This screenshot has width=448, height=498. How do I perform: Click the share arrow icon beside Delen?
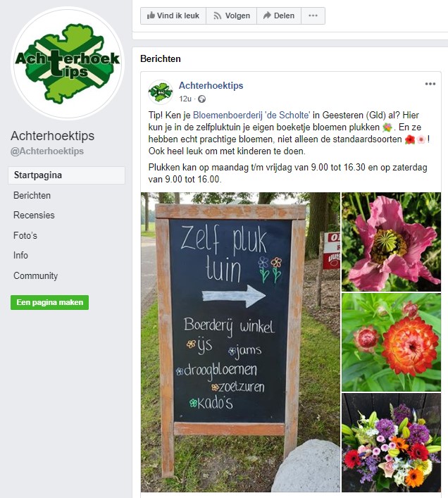coord(267,15)
